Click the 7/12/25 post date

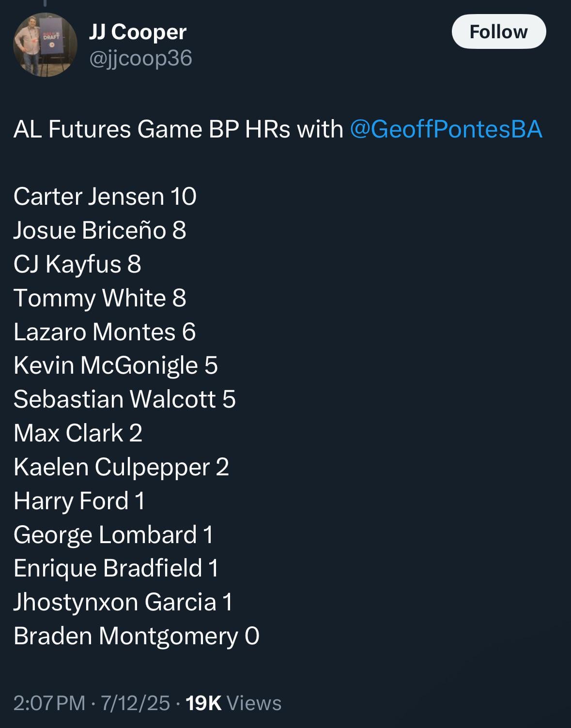pos(135,703)
